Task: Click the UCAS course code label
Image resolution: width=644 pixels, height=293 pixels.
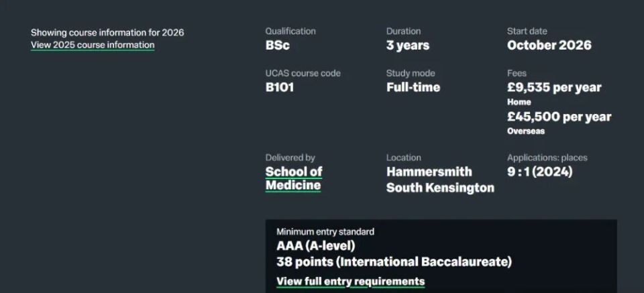Action: (303, 73)
